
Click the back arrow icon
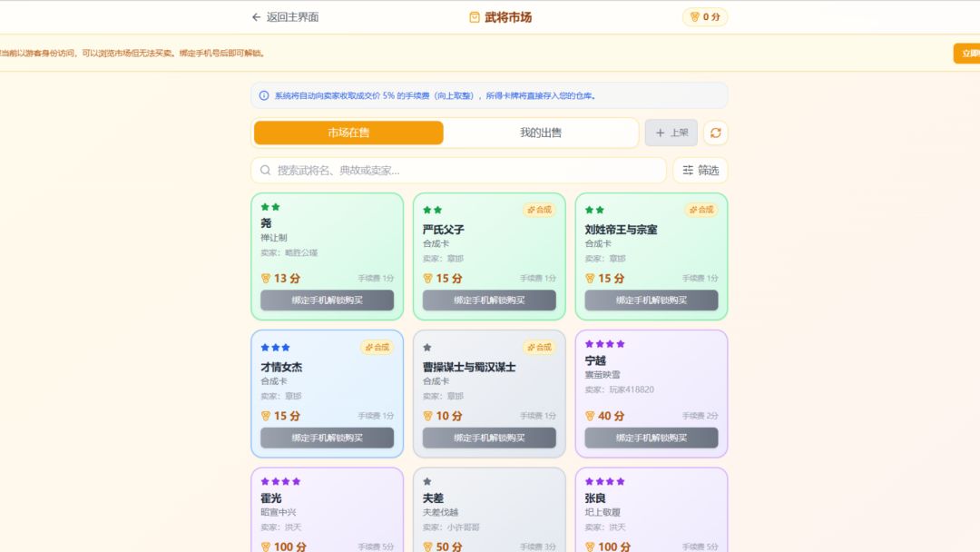(x=256, y=17)
